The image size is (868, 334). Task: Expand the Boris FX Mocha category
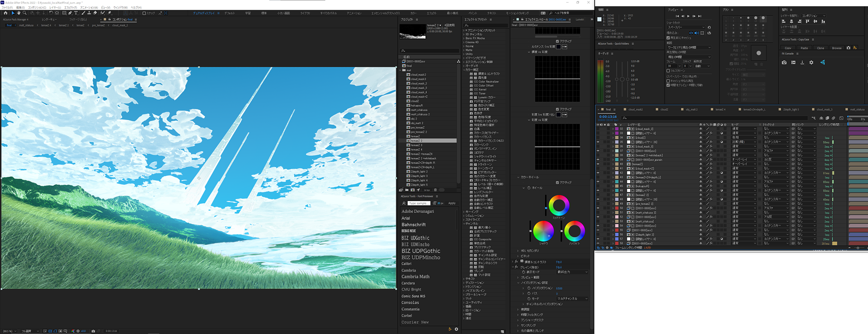click(464, 38)
